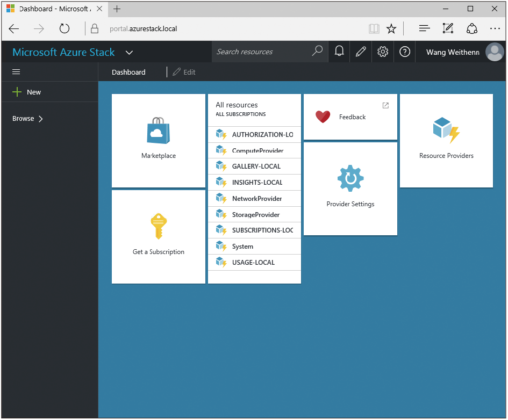Add page to favorites star
The image size is (508, 420).
[391, 29]
